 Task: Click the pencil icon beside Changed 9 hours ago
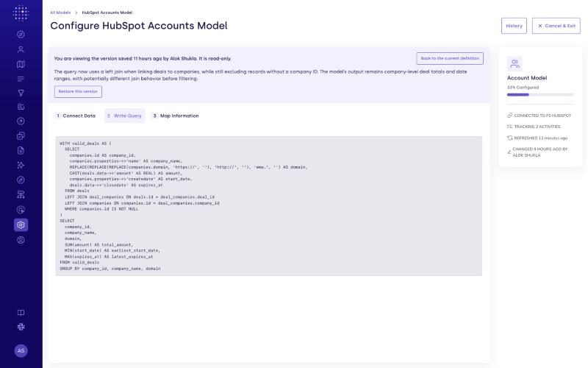(x=509, y=152)
